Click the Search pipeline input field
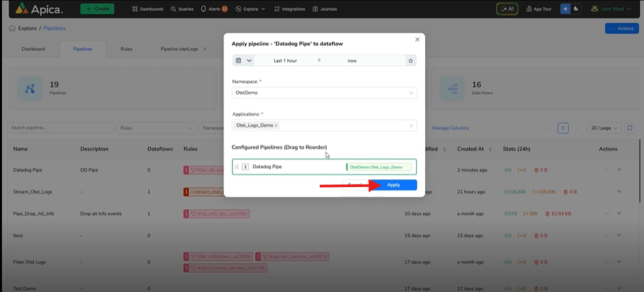644x292 pixels. click(60, 128)
